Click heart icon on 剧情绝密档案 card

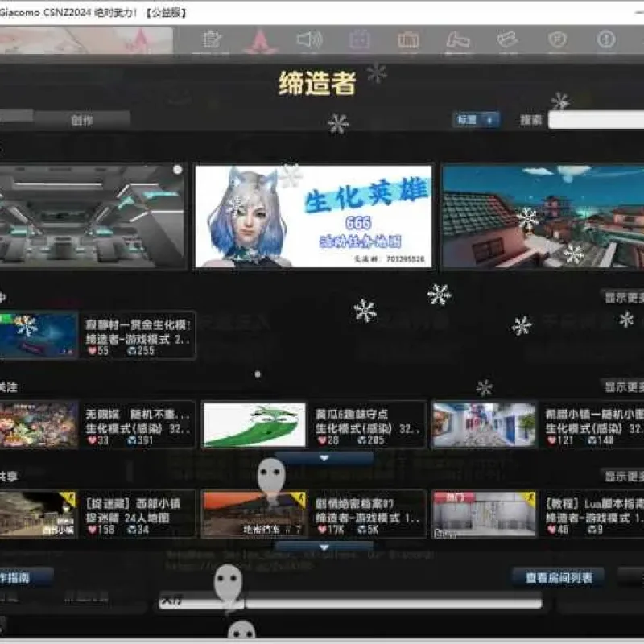coord(322,530)
